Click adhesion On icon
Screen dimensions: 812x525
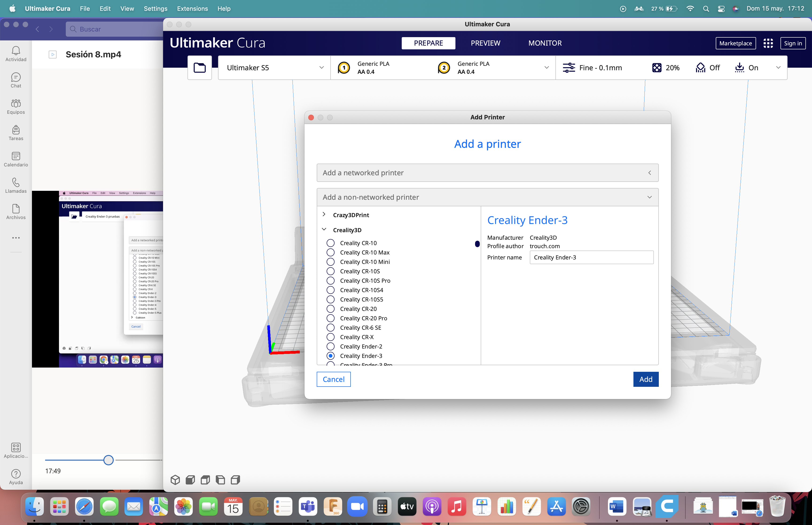coord(739,67)
